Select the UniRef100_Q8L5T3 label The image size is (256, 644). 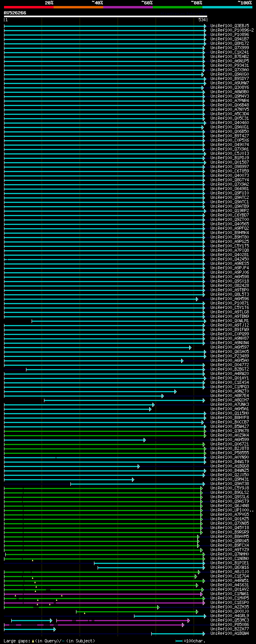pos(230,294)
